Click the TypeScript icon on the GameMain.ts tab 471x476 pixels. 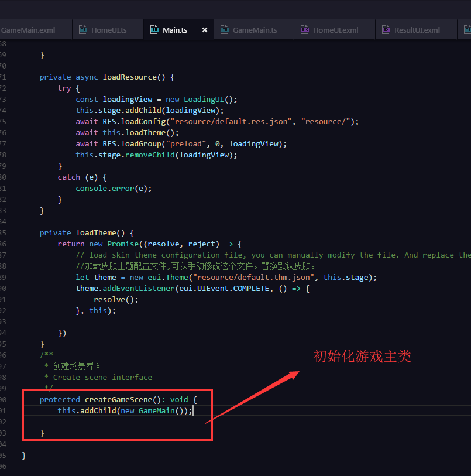click(x=224, y=29)
